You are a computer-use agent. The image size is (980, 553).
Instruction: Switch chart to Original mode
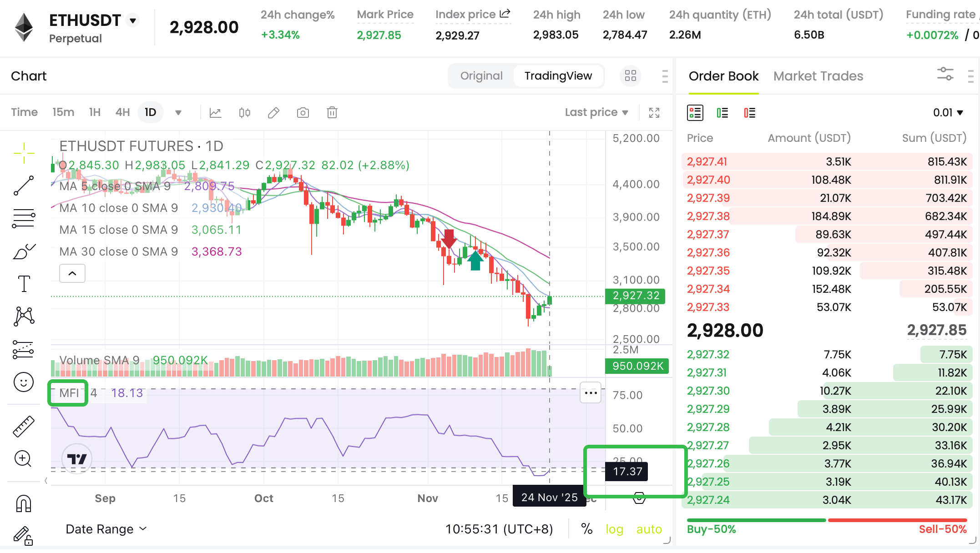coord(481,76)
